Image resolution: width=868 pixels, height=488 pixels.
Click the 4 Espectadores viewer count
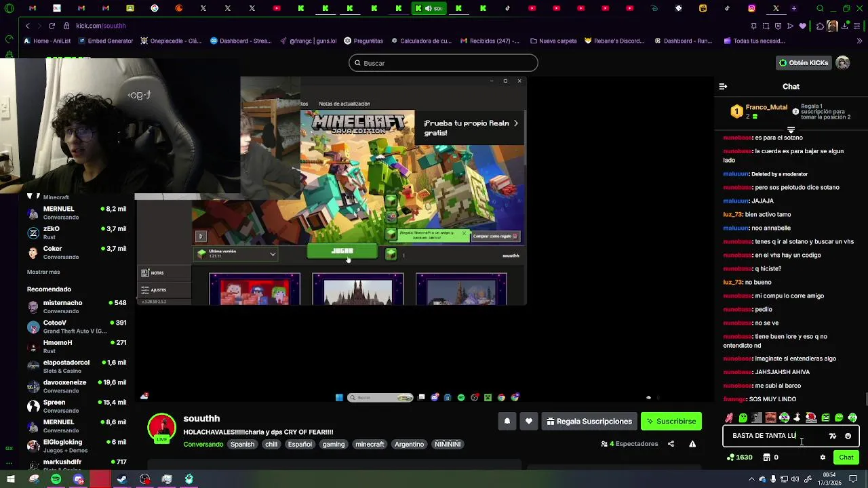tap(629, 444)
